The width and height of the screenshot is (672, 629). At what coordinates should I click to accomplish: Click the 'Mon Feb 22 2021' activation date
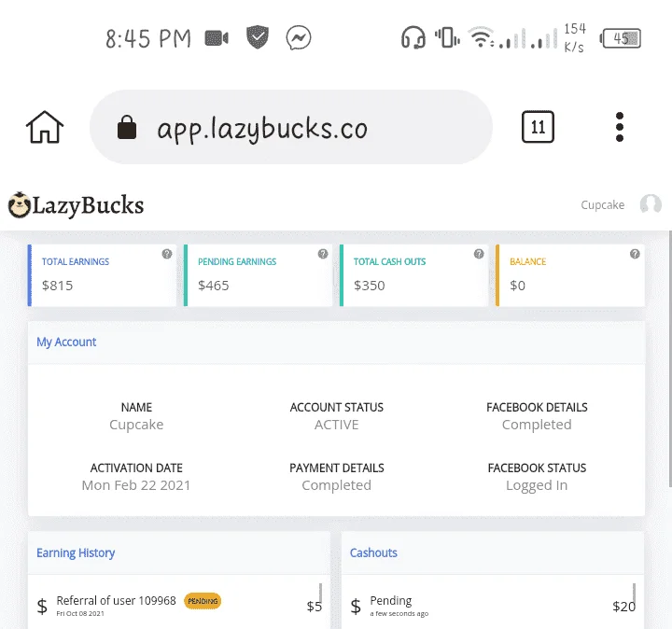tap(136, 485)
